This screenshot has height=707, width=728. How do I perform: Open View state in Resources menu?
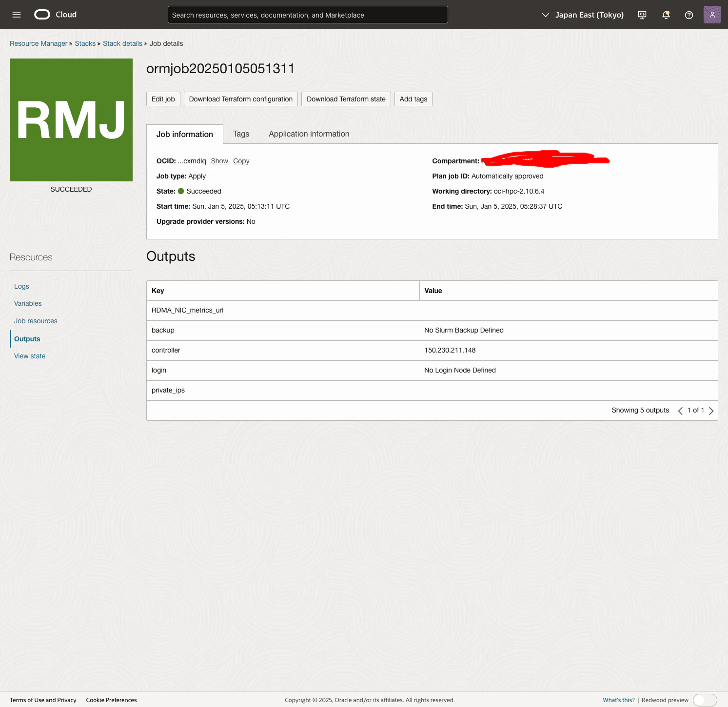[30, 356]
